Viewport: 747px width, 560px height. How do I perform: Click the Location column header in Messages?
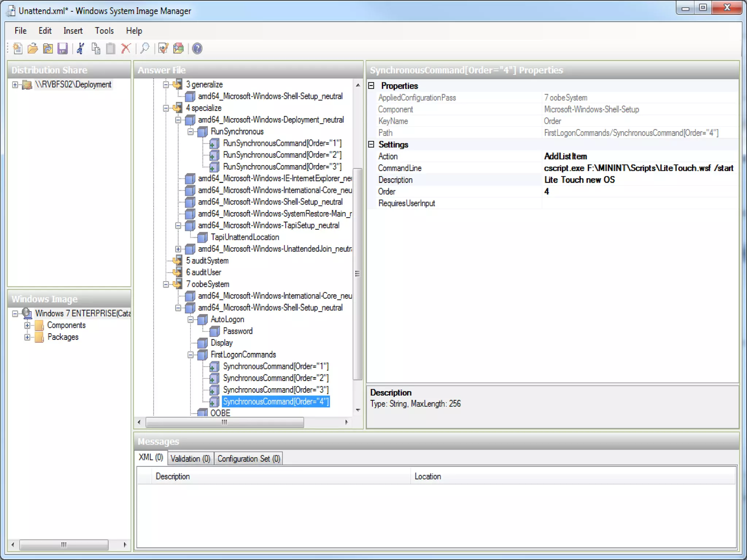[573, 476]
